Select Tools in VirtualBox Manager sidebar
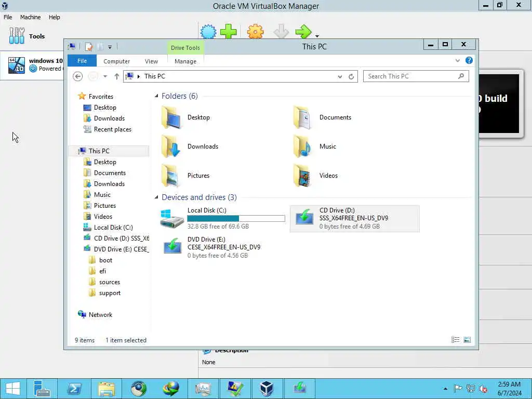532x399 pixels. tap(27, 36)
